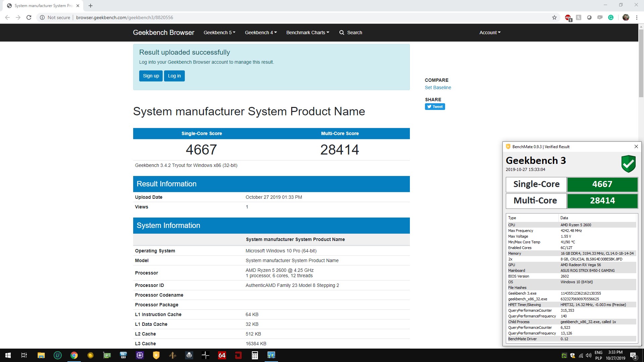View site info for Not secure warning
The height and width of the screenshot is (362, 644).
pos(55,17)
